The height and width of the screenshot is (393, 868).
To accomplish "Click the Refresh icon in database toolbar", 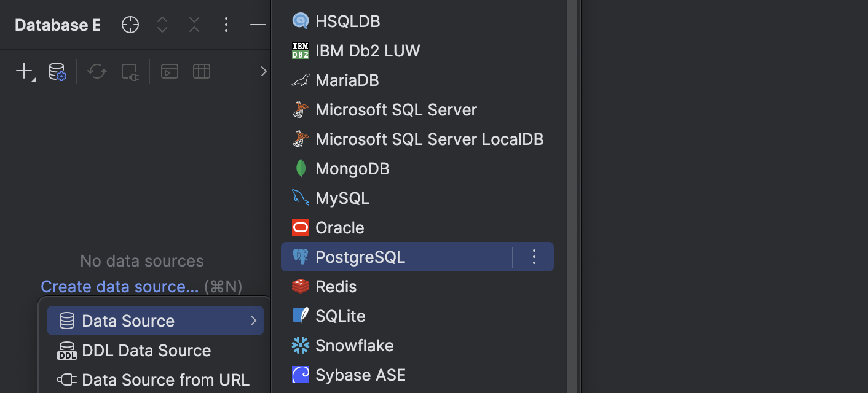I will pos(97,72).
